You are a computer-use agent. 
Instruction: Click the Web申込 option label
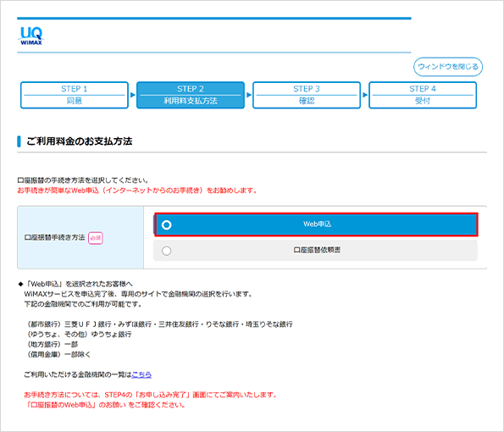pos(317,224)
